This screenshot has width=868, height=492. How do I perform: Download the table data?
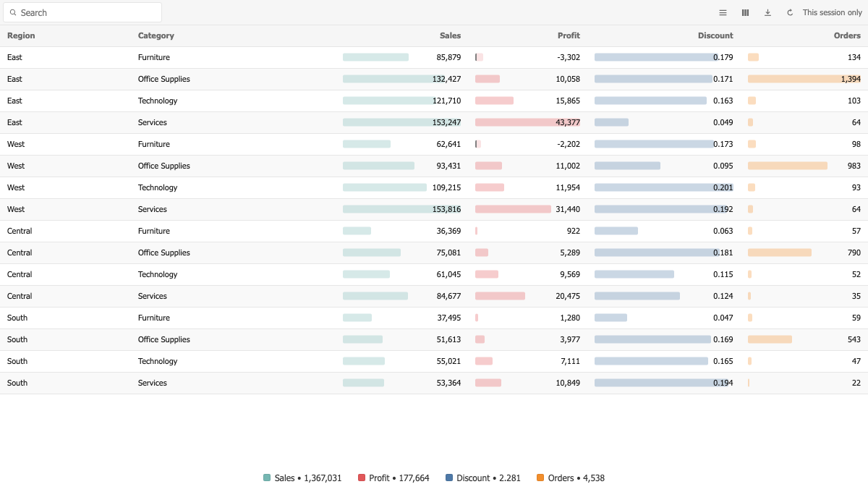(767, 12)
